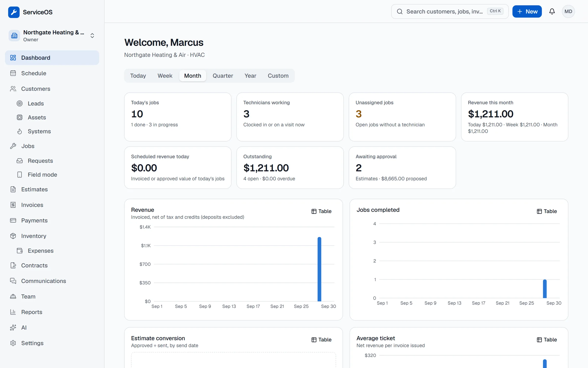Select the Month time range tab
This screenshot has width=588, height=368.
pos(193,76)
